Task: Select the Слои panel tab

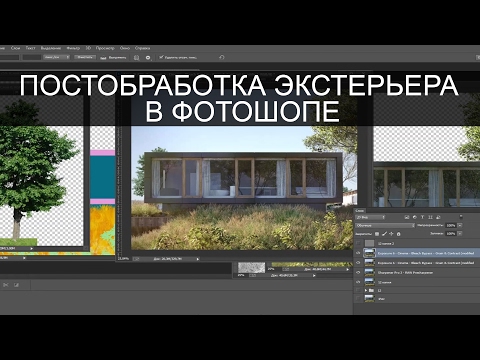Action: (x=359, y=211)
